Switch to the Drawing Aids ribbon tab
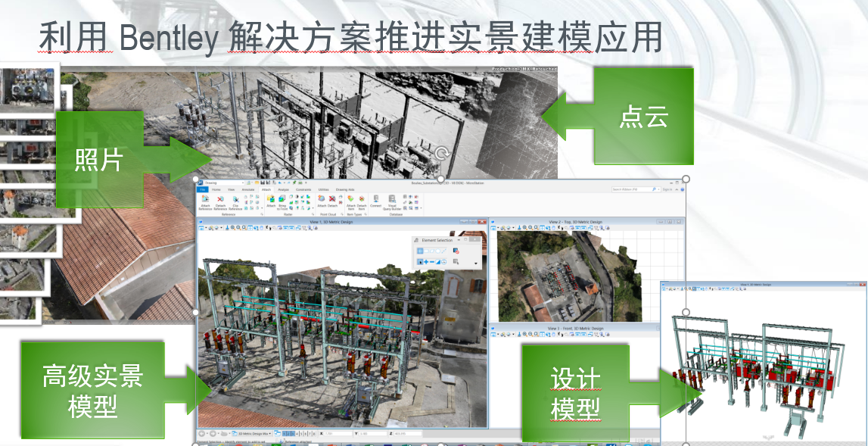Screen dimensions: 868x446 [x=345, y=189]
